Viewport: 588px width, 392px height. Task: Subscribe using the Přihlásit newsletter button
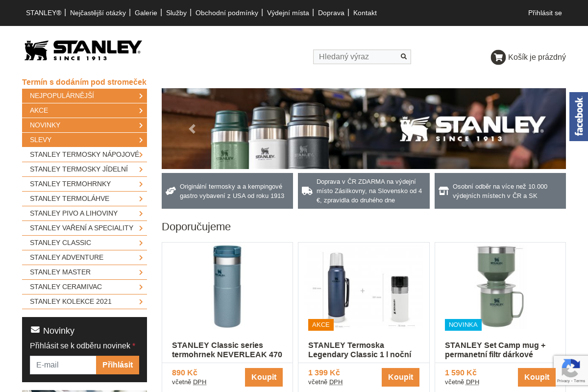[x=118, y=365]
